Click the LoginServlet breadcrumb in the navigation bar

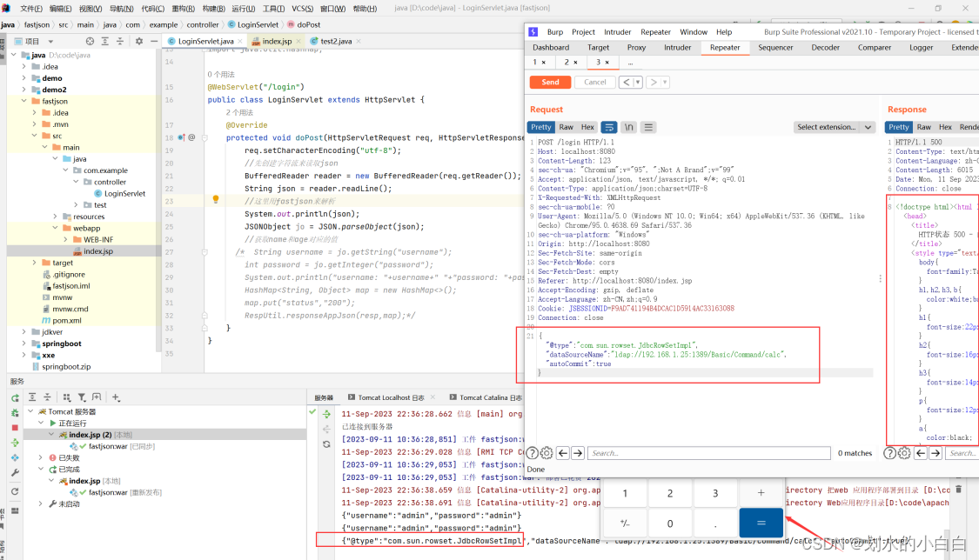pyautogui.click(x=253, y=25)
